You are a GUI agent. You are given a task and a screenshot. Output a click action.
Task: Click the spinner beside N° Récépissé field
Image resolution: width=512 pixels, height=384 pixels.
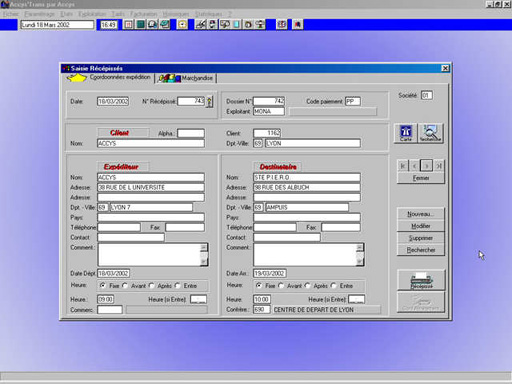209,101
